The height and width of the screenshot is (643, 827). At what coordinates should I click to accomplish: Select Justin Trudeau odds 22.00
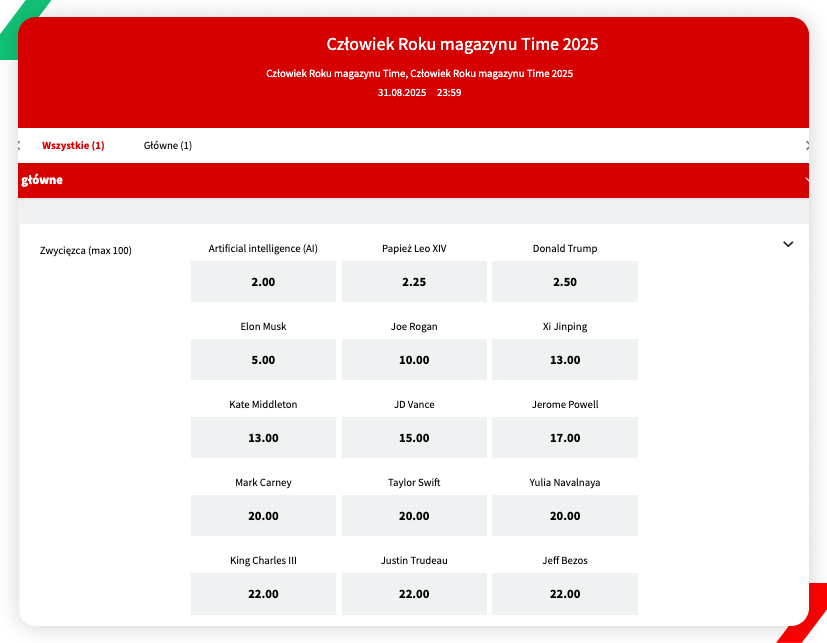(x=414, y=594)
